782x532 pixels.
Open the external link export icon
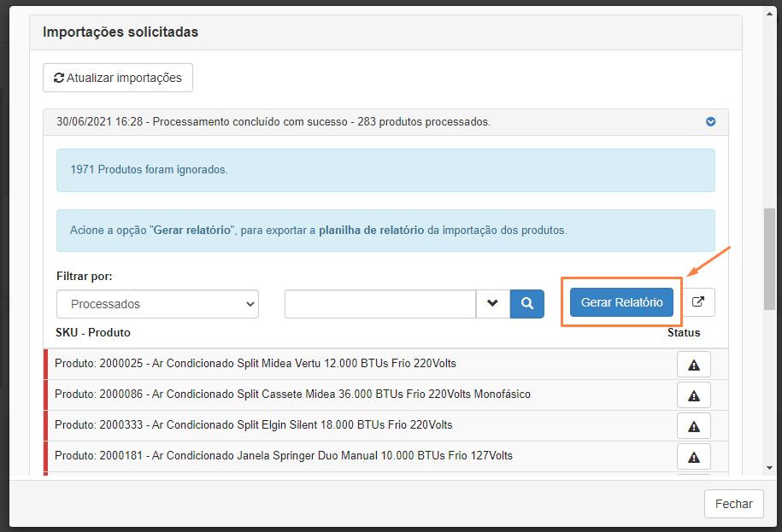point(698,302)
